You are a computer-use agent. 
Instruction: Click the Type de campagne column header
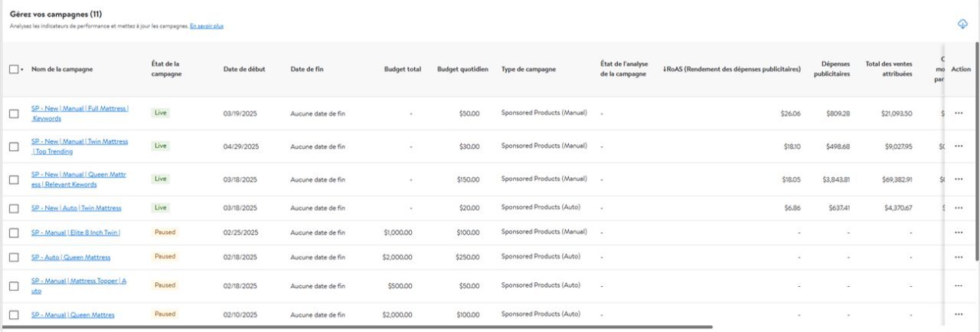click(528, 69)
